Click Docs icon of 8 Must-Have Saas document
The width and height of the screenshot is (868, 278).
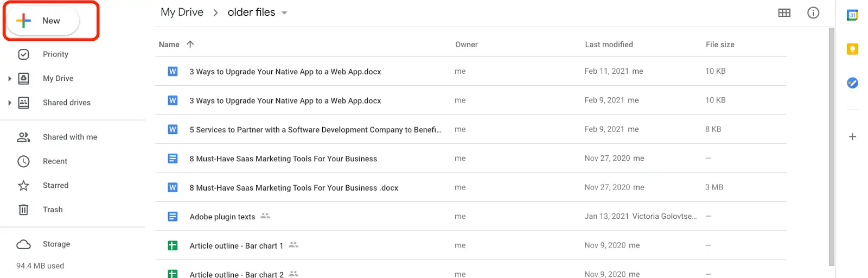(x=173, y=159)
